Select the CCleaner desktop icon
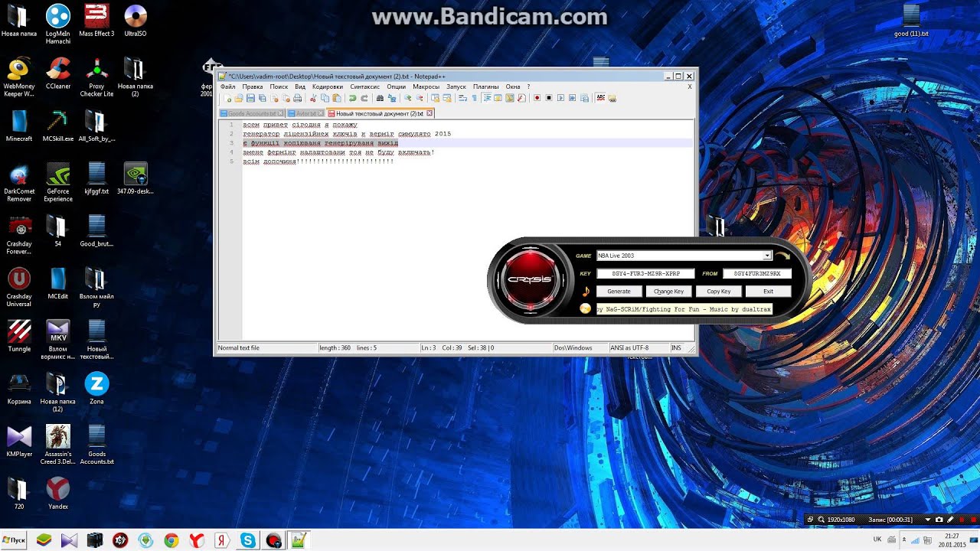This screenshot has width=980, height=551. (58, 73)
